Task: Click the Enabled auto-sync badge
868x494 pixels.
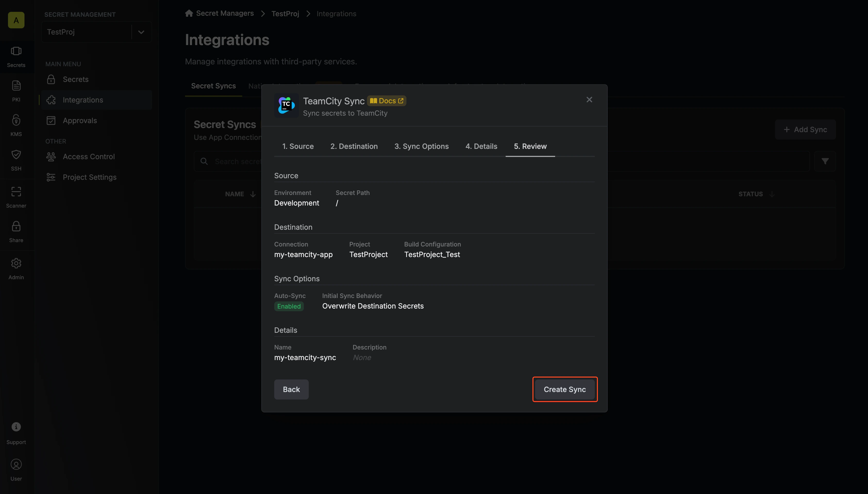Action: [289, 306]
